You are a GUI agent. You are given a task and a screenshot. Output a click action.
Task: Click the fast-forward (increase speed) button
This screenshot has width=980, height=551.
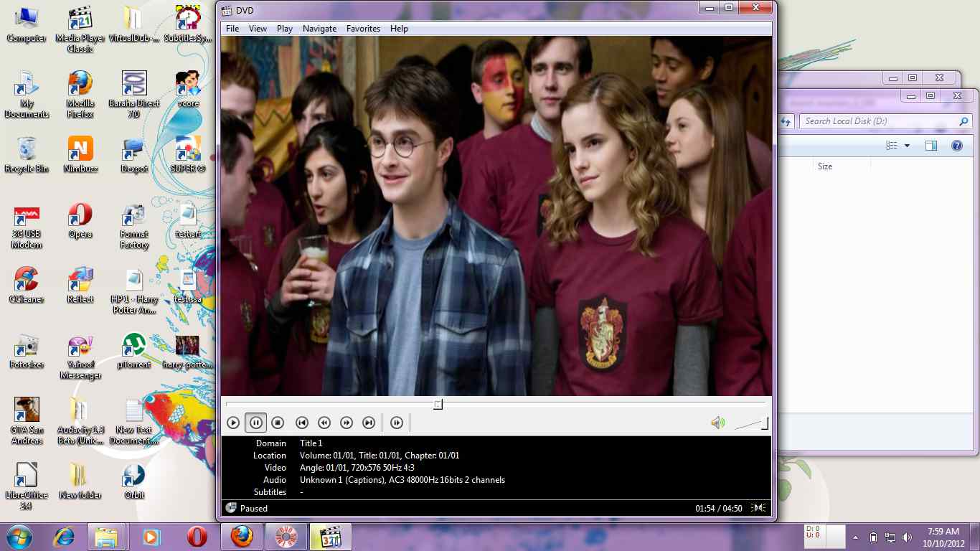coord(347,423)
